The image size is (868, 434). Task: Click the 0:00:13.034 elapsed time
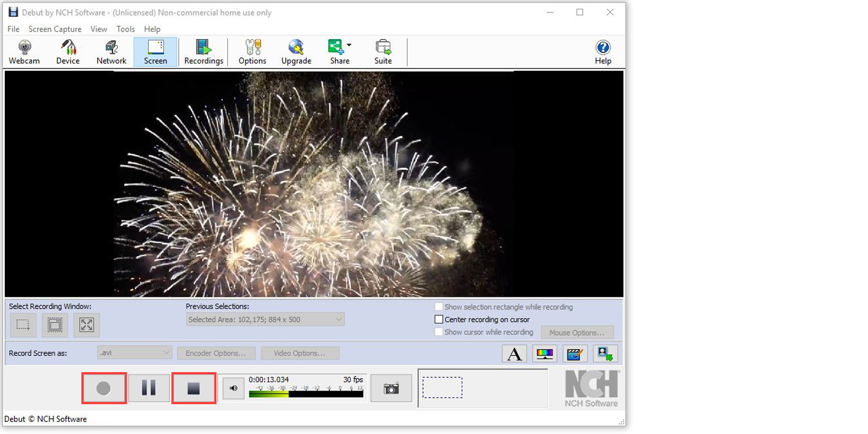tap(269, 380)
